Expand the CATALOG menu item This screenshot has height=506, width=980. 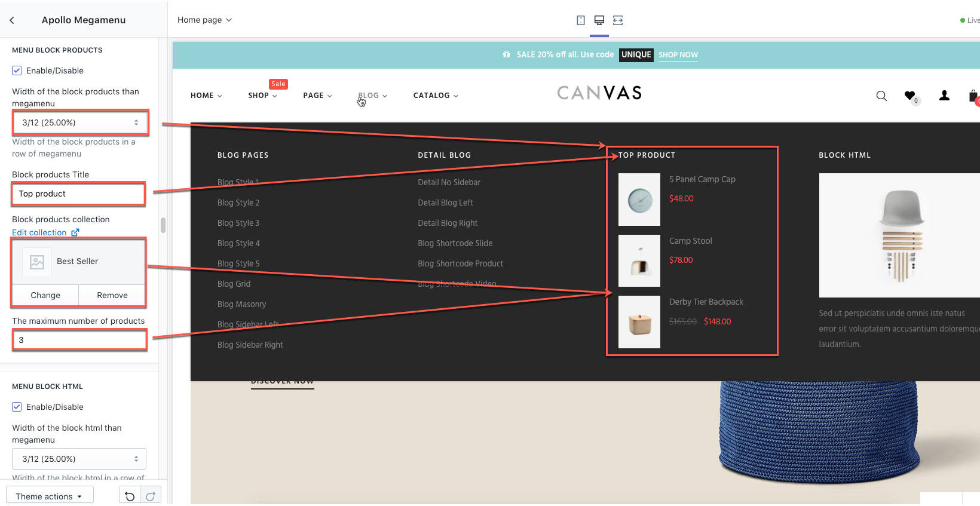pyautogui.click(x=436, y=96)
